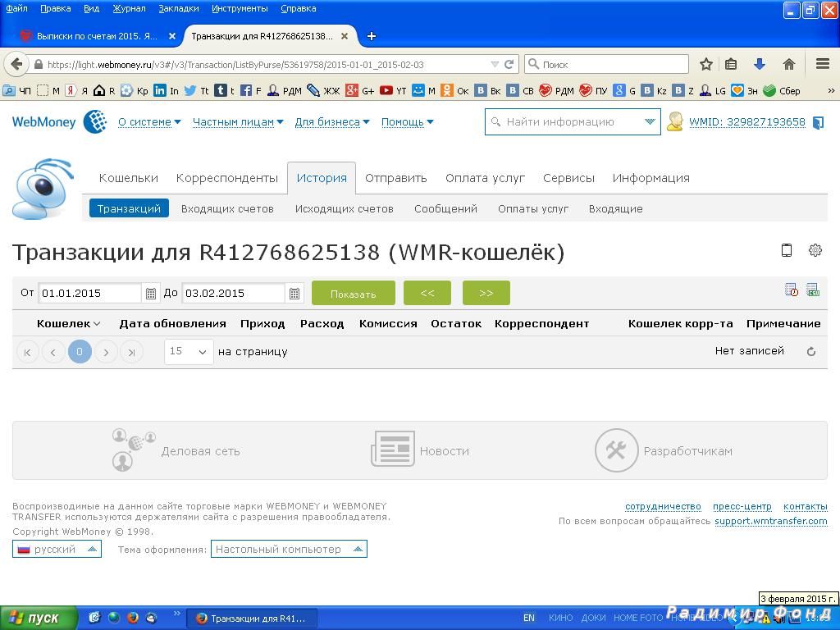Open the 'Входящих счетов' history sub-tab
The image size is (840, 630).
(x=227, y=209)
